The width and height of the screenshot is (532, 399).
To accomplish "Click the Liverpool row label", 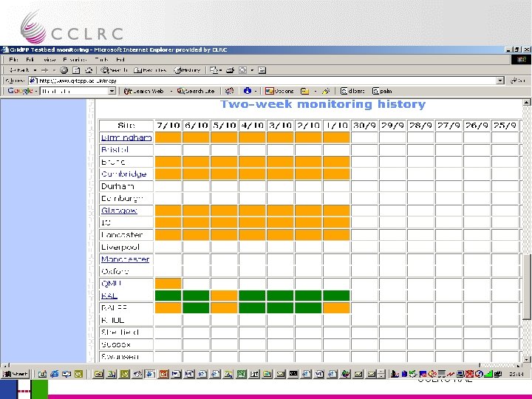I will click(120, 247).
